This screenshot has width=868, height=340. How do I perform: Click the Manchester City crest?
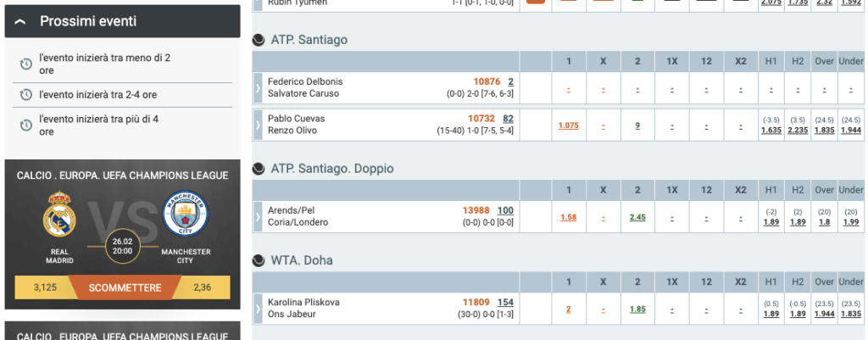tap(185, 214)
